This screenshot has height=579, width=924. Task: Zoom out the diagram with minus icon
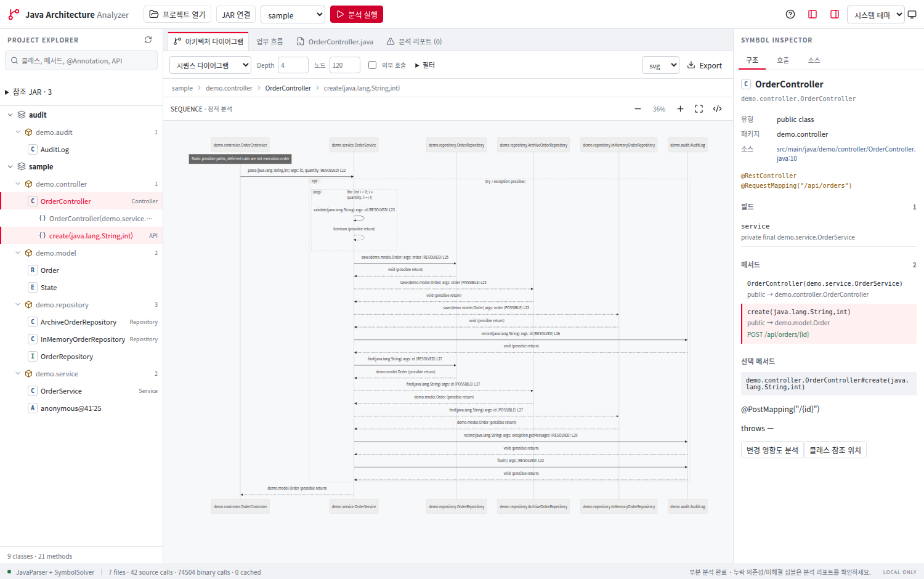pyautogui.click(x=638, y=109)
